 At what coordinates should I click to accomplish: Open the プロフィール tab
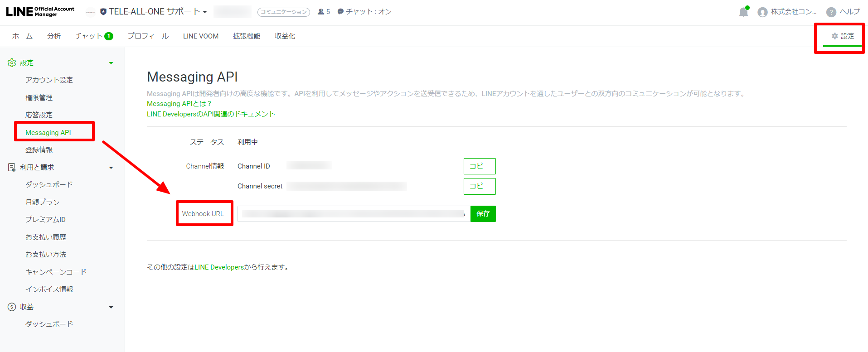coord(148,36)
